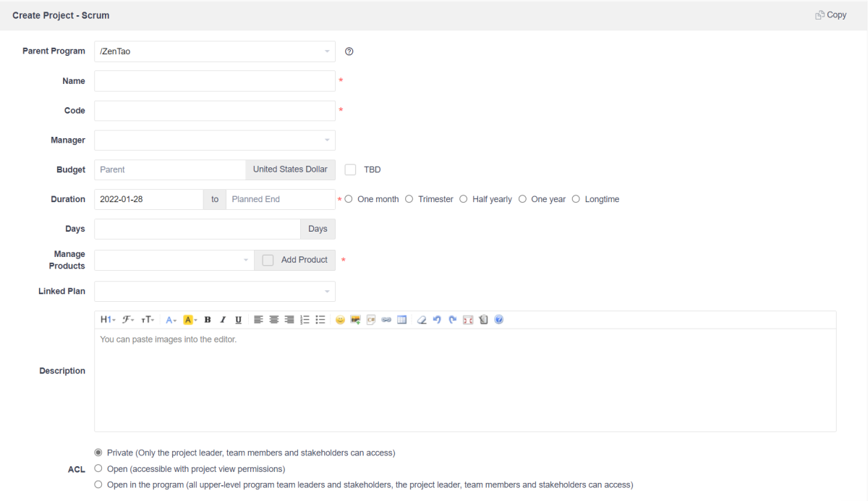Toggle bold formatting in description editor
The width and height of the screenshot is (868, 501).
tap(208, 320)
